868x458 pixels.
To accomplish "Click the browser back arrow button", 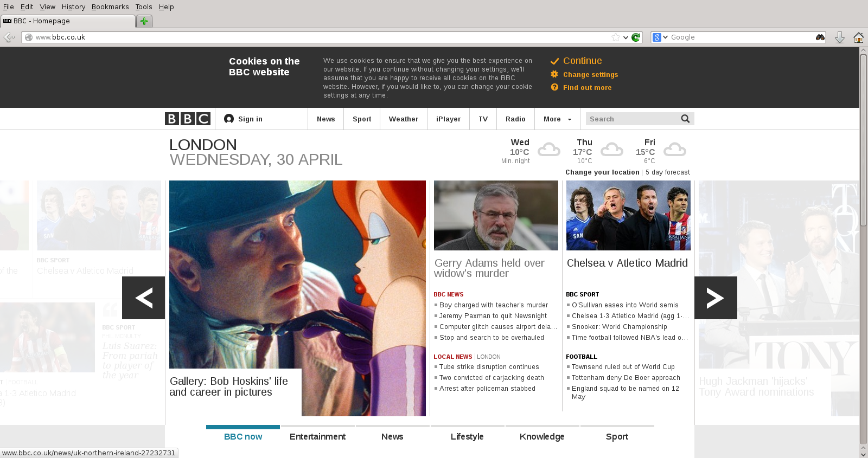I will (x=9, y=37).
